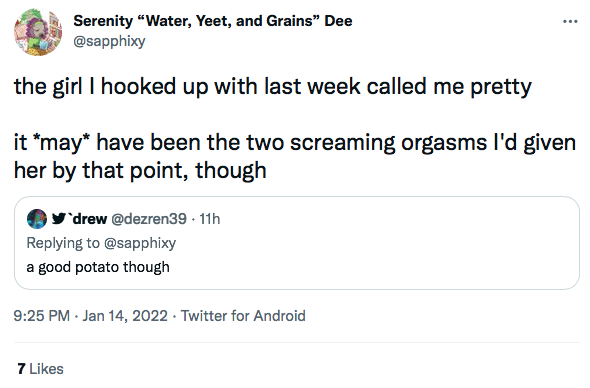Open the quoted tweet text "a good potato though"

point(98,267)
